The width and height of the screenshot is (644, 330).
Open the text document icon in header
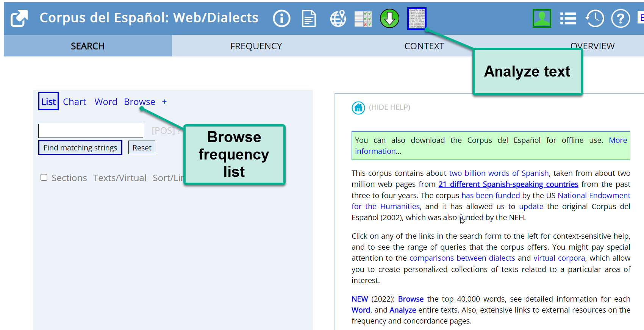[309, 19]
